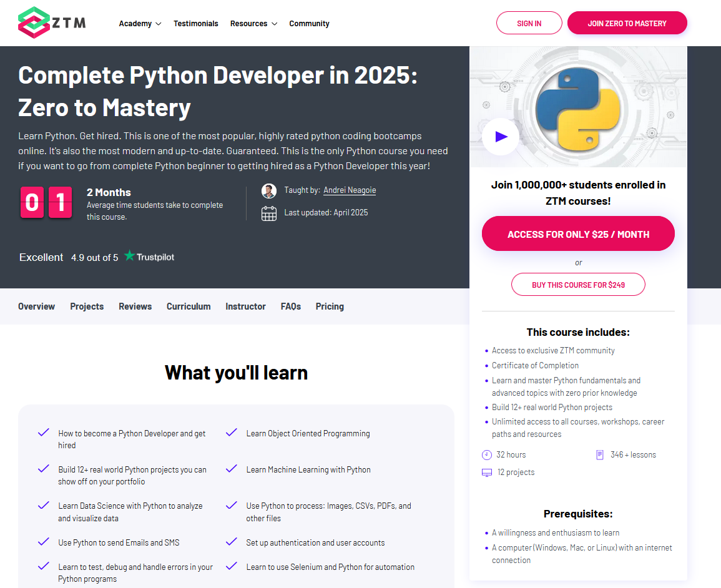Click BUY THIS COURSE FOR $249
The image size is (721, 588).
pyautogui.click(x=578, y=285)
